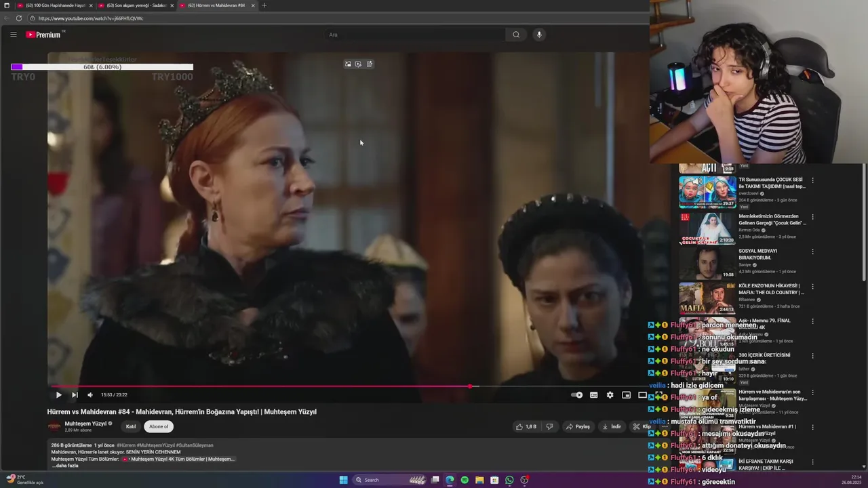Click the middle floating video overlay icon
The width and height of the screenshot is (868, 488).
pos(358,64)
